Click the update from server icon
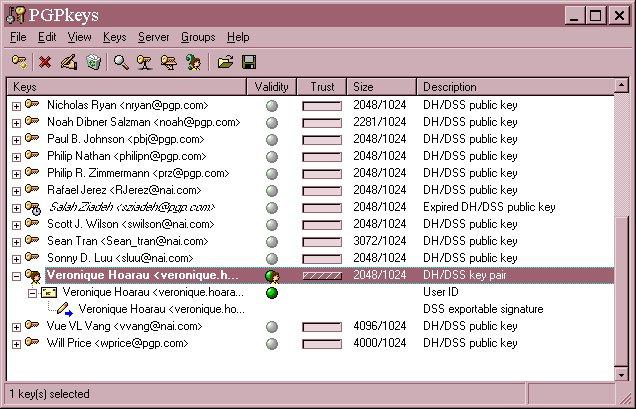The height and width of the screenshot is (409, 636). pyautogui.click(x=169, y=62)
